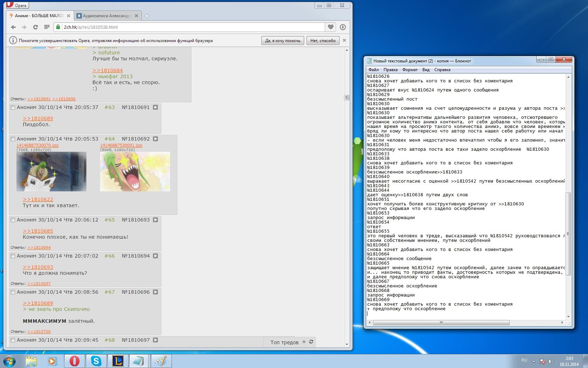Click the Notepad vertical scrollbar thumb

(568, 234)
